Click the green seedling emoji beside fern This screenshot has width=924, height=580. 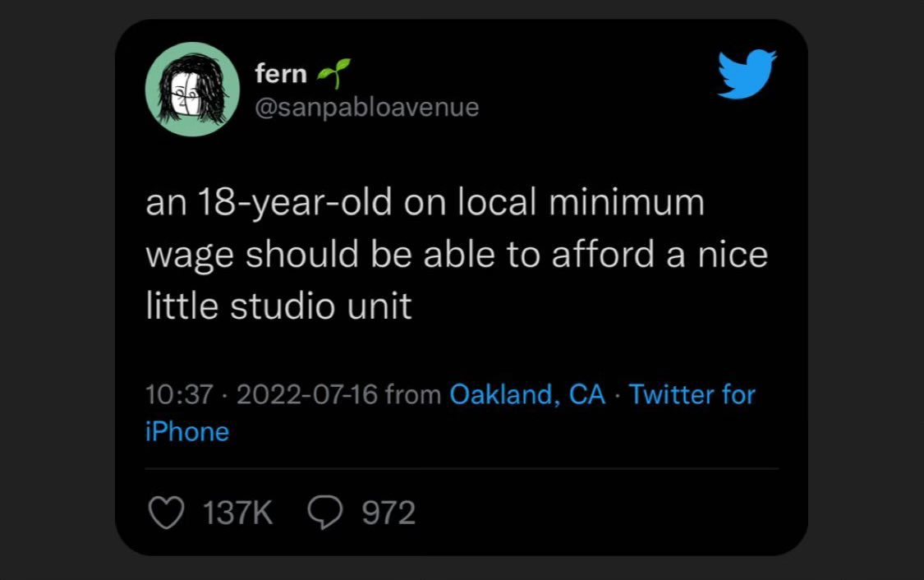pyautogui.click(x=333, y=73)
